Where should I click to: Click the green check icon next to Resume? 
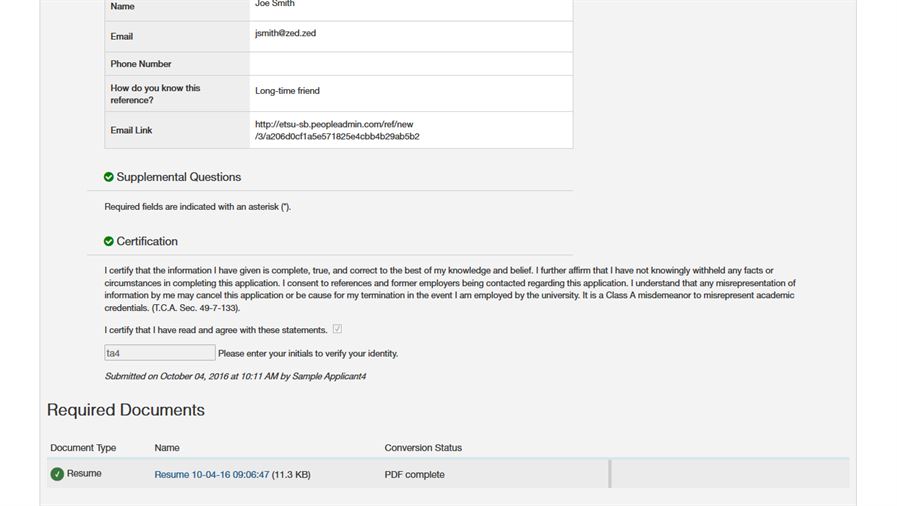point(57,474)
